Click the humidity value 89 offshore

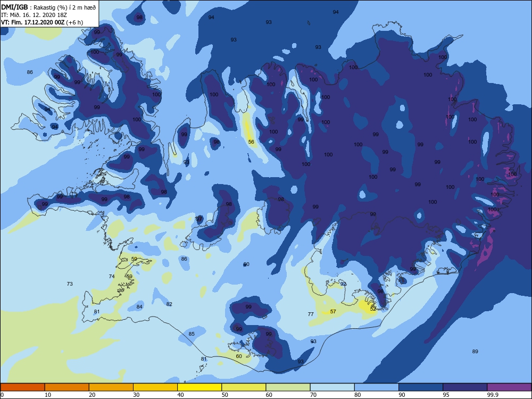click(x=475, y=352)
